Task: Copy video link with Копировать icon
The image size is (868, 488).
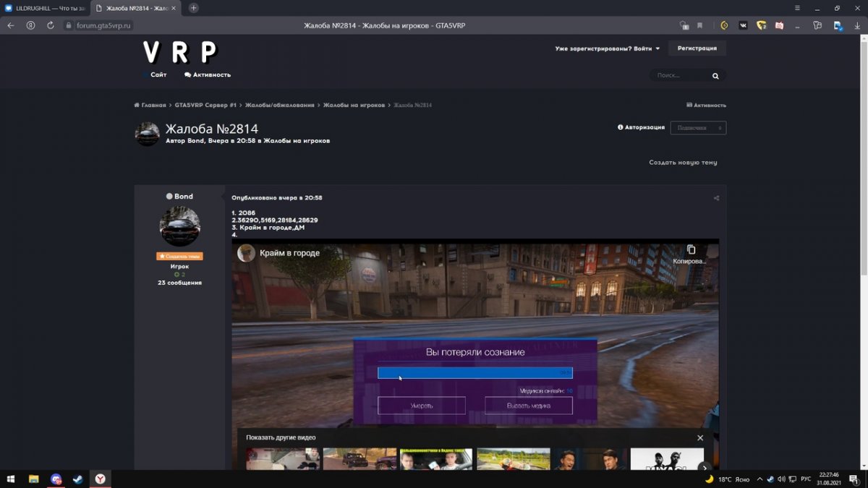Action: 691,249
